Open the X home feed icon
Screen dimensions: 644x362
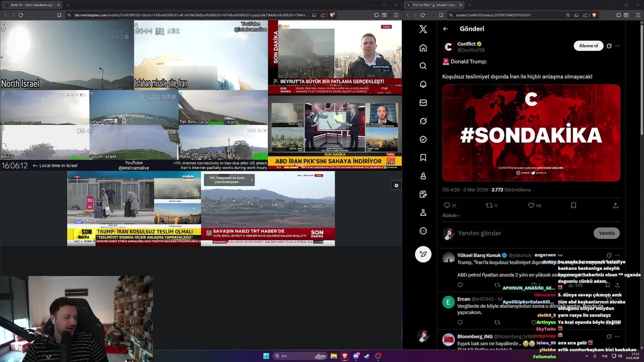pyautogui.click(x=423, y=48)
